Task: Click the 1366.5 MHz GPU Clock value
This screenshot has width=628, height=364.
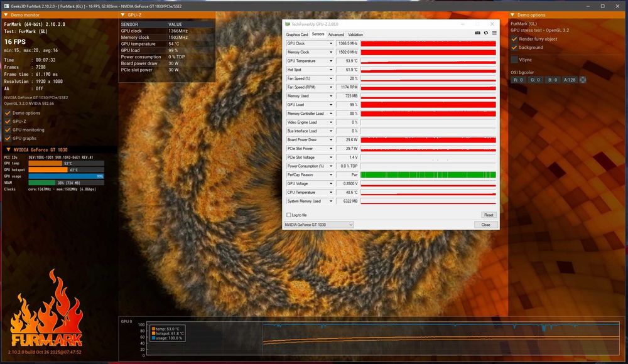Action: click(347, 43)
